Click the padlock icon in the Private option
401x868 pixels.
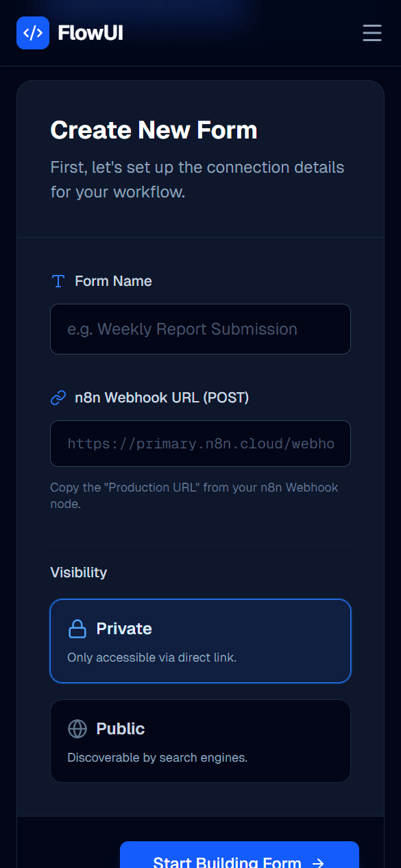point(77,628)
